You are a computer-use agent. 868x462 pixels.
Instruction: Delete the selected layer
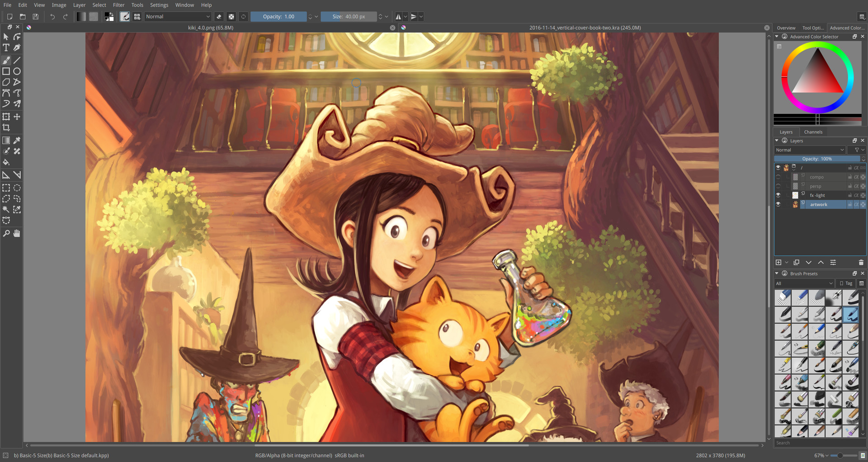click(x=861, y=262)
